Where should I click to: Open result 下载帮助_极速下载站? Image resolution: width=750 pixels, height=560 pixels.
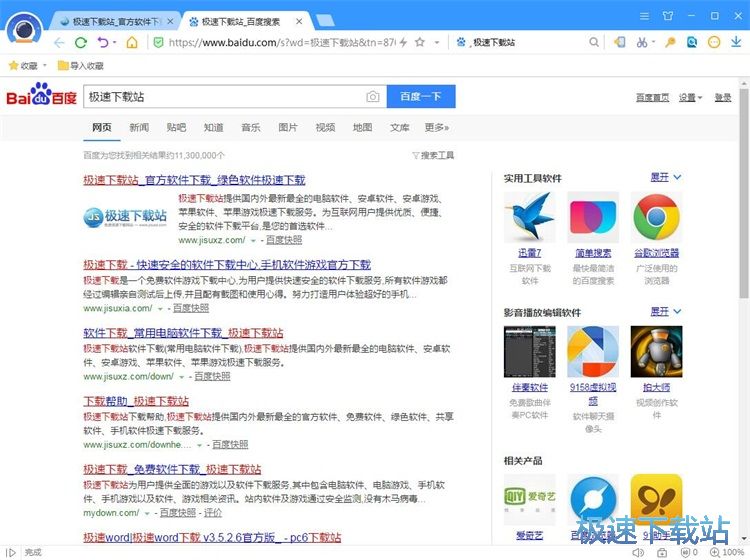[136, 401]
